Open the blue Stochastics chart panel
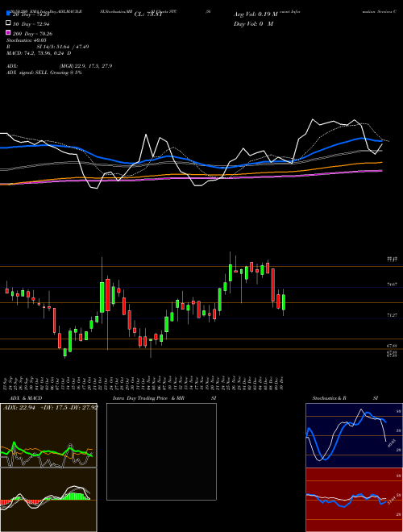The width and height of the screenshot is (403, 532). pos(354,435)
